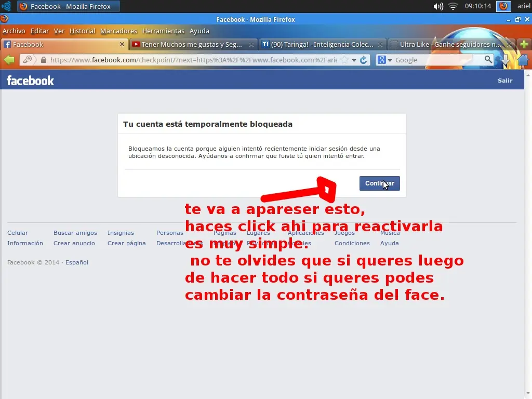Click the Insignias footer link
The height and width of the screenshot is (399, 532).
point(121,233)
